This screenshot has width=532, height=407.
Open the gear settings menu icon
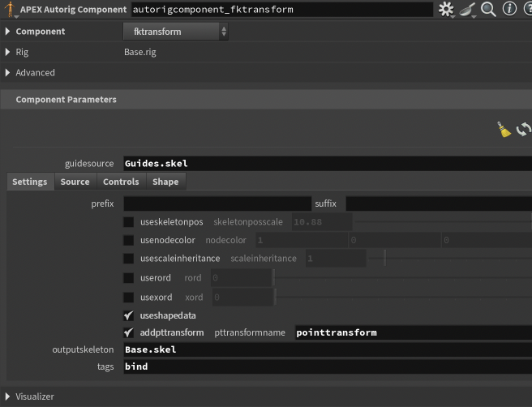pos(446,10)
